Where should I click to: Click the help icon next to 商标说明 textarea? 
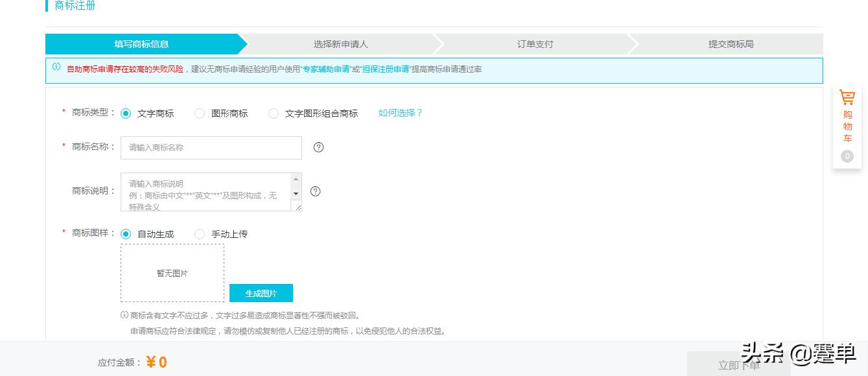pyautogui.click(x=315, y=191)
